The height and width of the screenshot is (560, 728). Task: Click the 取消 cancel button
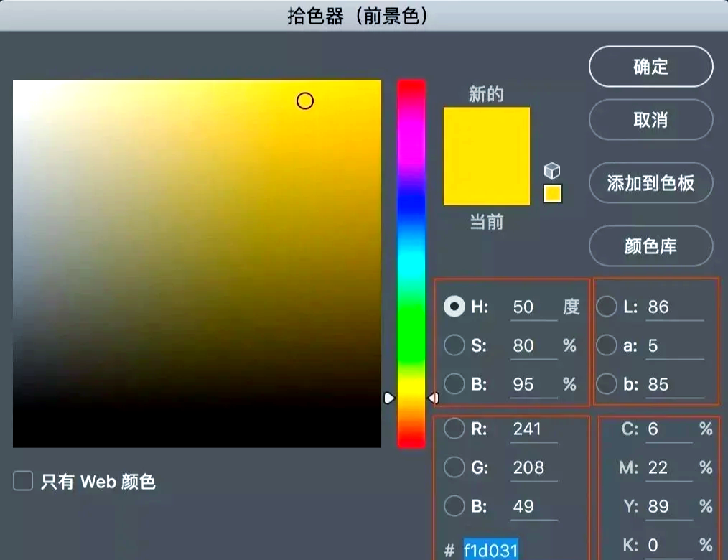(x=650, y=120)
